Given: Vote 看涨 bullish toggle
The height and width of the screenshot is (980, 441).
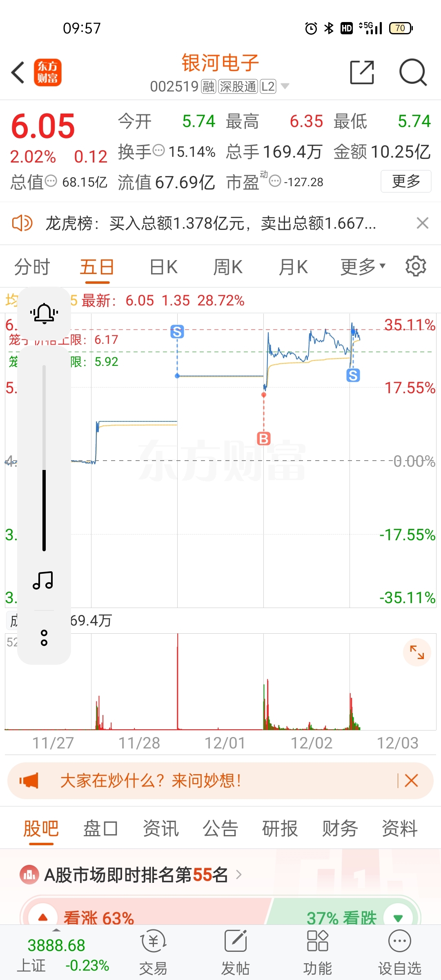Looking at the screenshot, I should click(x=43, y=917).
